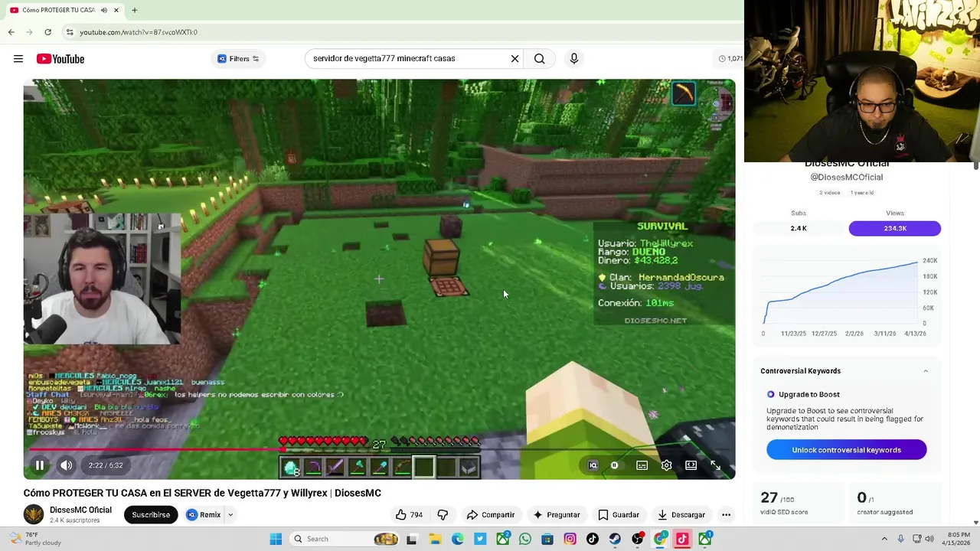Save video with the Guardar button
This screenshot has width=980, height=551.
click(x=619, y=515)
